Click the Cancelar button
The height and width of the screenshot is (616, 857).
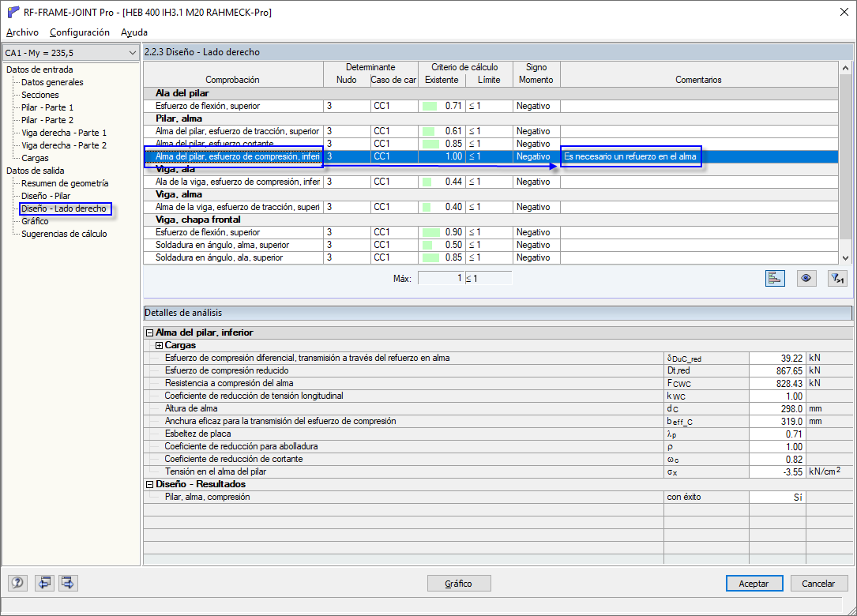[x=818, y=583]
